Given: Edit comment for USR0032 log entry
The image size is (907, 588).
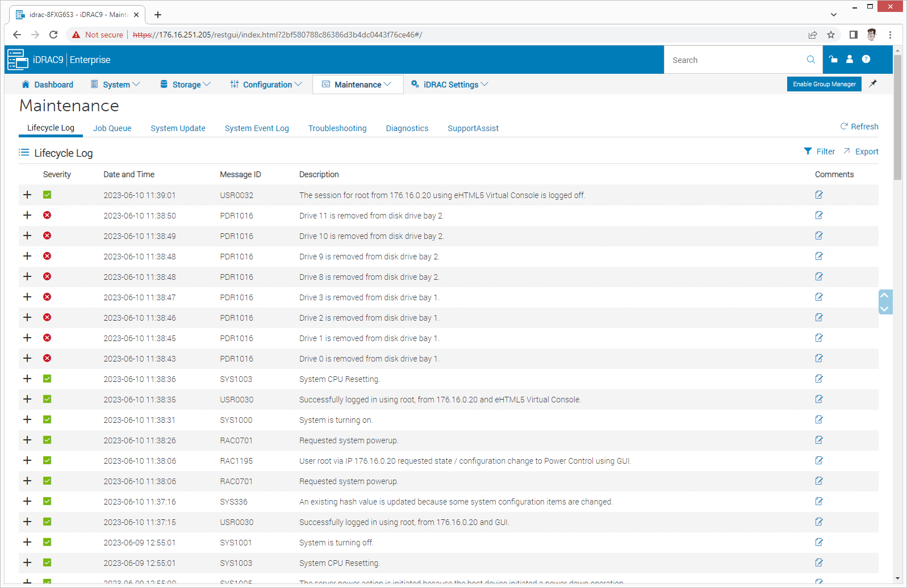Looking at the screenshot, I should (819, 195).
